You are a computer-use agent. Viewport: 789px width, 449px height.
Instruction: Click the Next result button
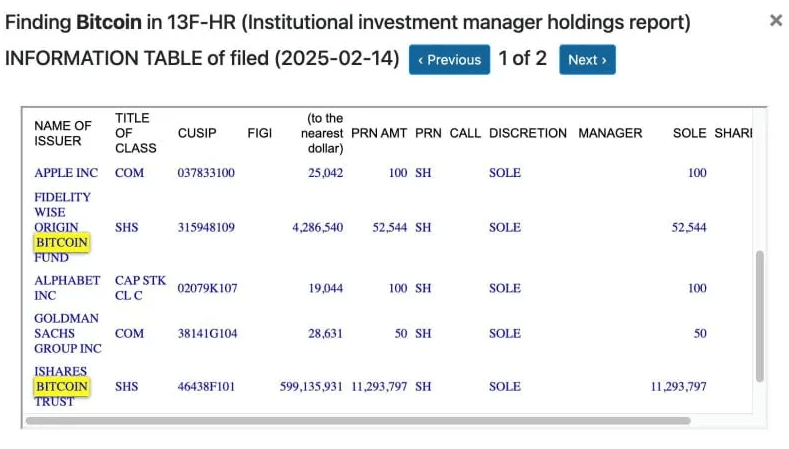point(587,60)
